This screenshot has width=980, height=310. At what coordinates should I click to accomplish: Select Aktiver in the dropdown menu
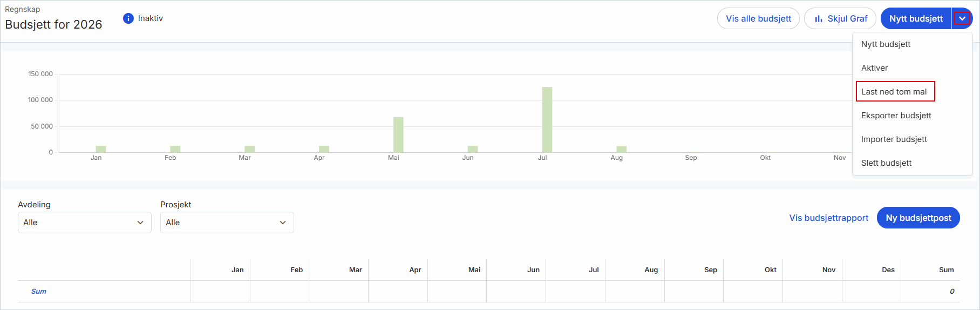coord(875,68)
